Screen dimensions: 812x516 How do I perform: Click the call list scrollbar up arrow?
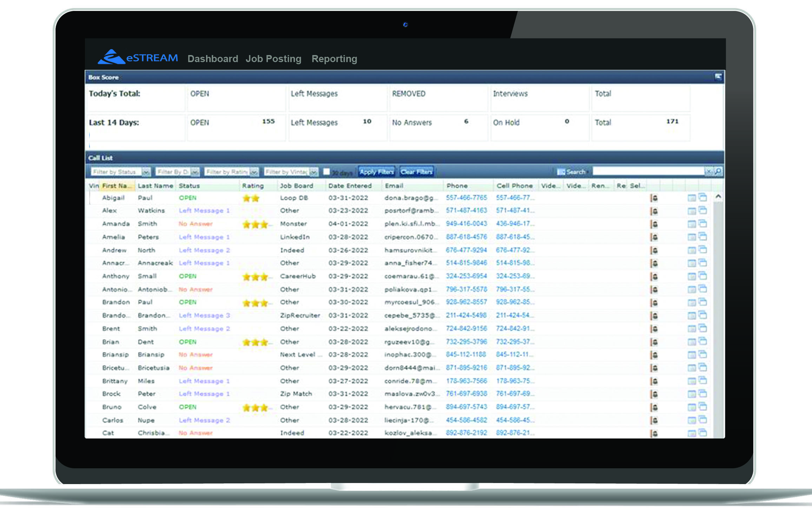(x=718, y=196)
